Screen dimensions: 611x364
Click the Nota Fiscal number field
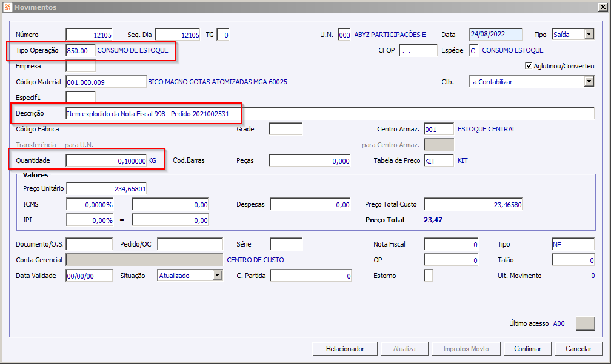point(451,244)
